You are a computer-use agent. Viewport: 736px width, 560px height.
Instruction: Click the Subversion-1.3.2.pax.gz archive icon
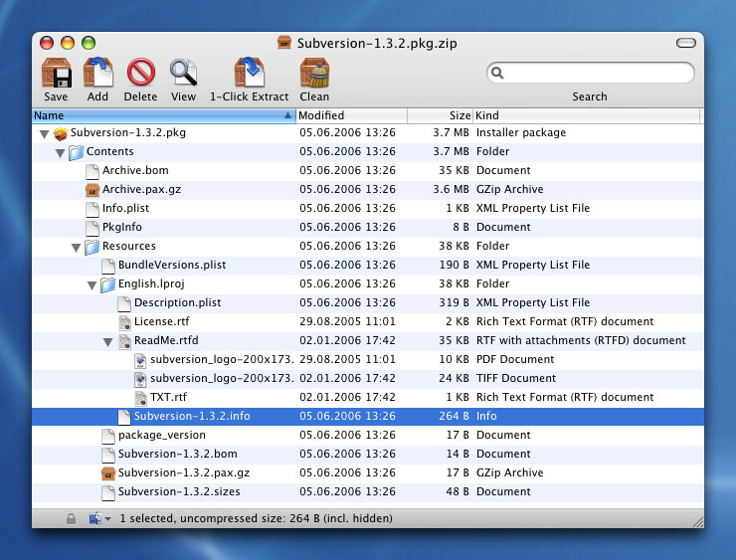pos(108,473)
